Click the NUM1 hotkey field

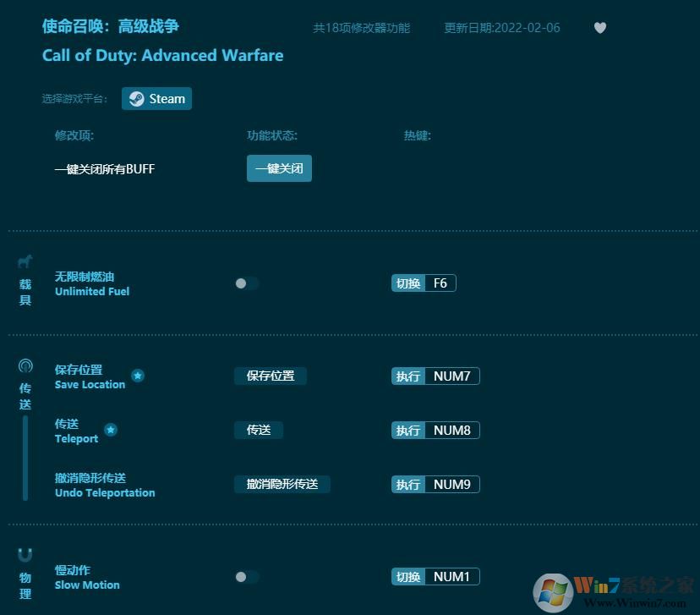click(452, 577)
